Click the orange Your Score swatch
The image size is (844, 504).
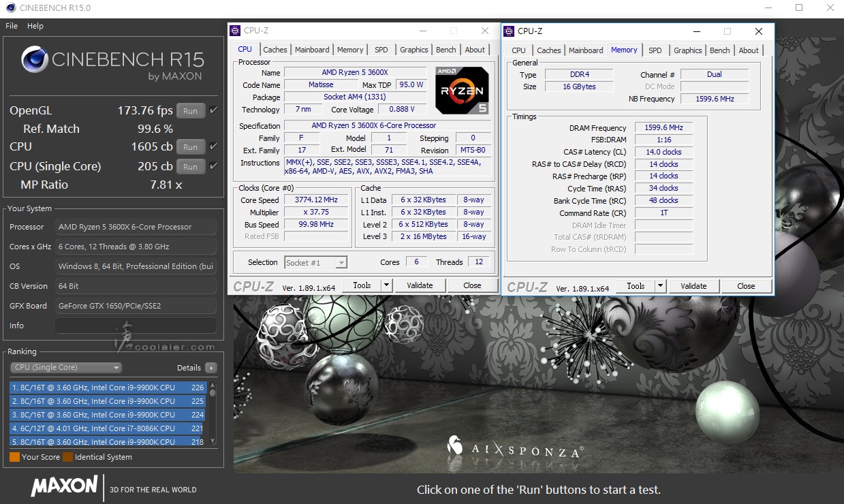tap(14, 457)
